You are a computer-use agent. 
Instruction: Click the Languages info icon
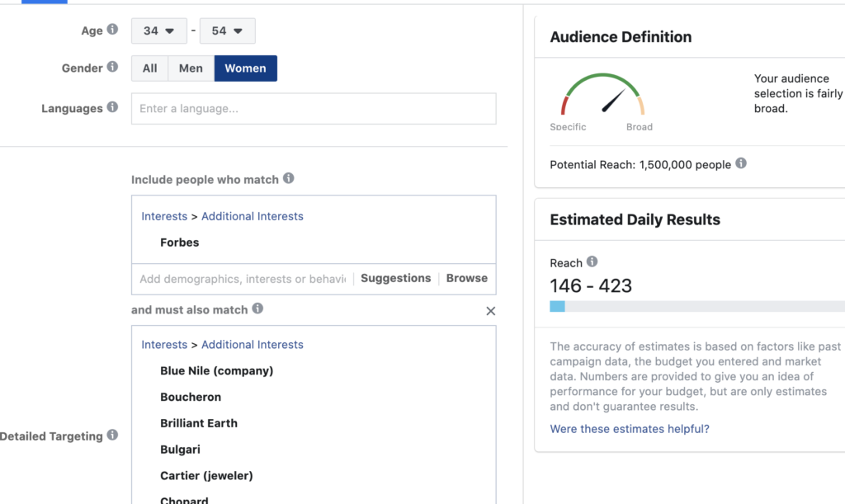pyautogui.click(x=112, y=106)
